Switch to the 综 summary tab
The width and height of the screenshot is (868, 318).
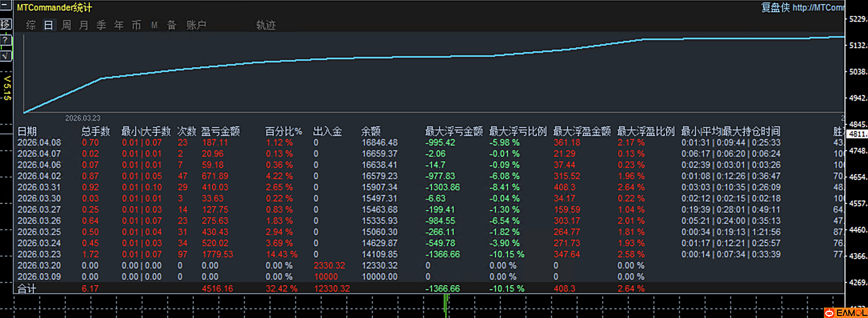point(31,25)
